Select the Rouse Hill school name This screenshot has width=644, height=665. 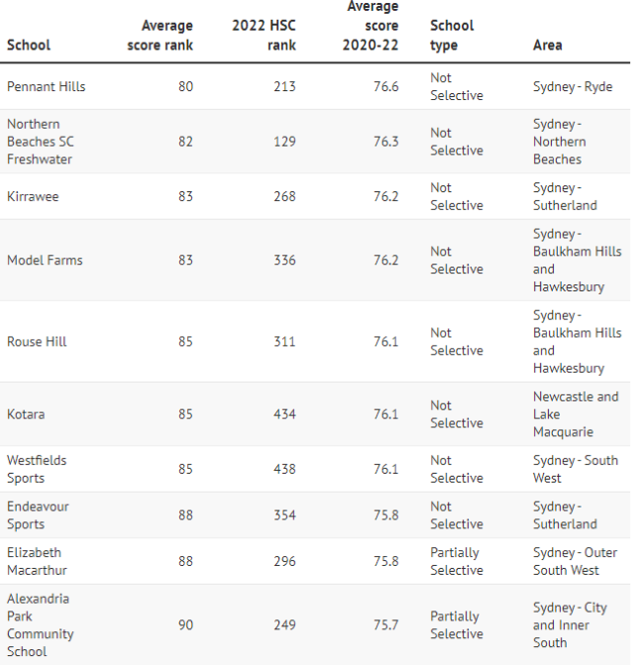pyautogui.click(x=37, y=342)
